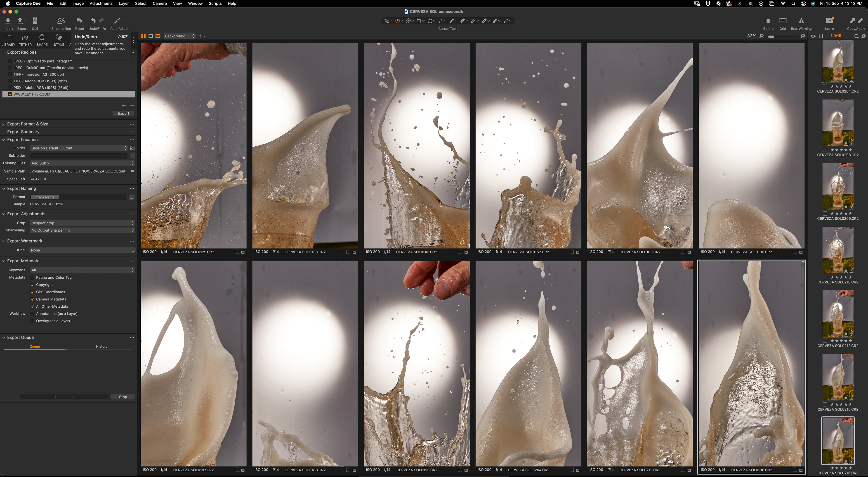868x477 pixels.
Task: Click the Import icon in the toolbar
Action: (8, 21)
